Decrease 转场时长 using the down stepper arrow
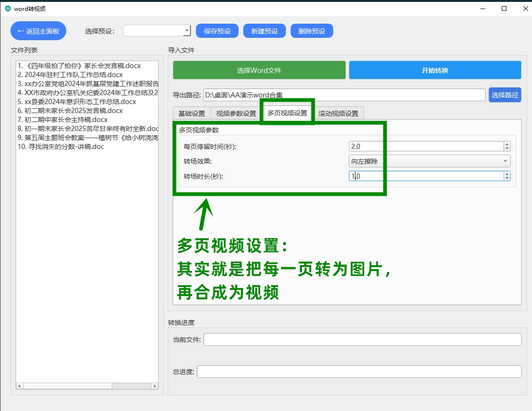This screenshot has width=532, height=411. click(x=507, y=178)
